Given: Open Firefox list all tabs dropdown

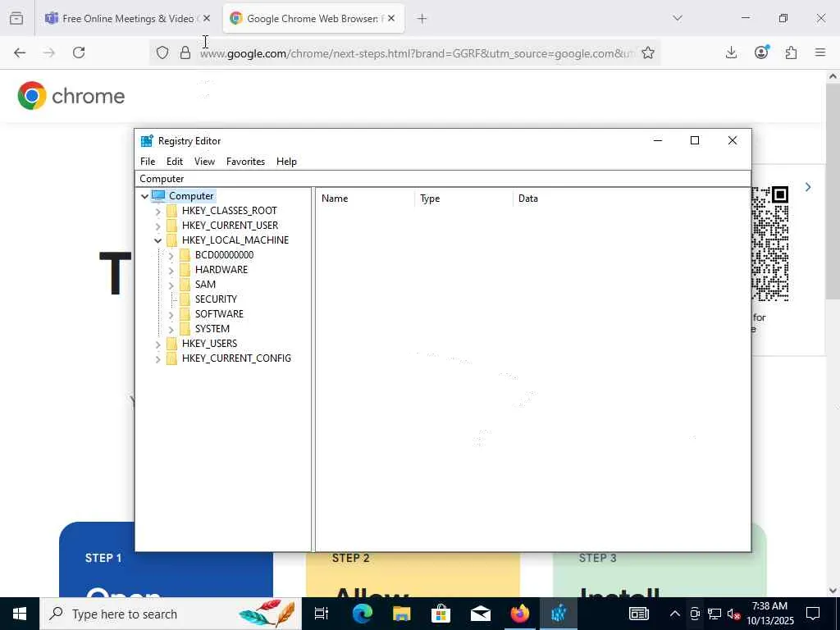Looking at the screenshot, I should tap(678, 18).
